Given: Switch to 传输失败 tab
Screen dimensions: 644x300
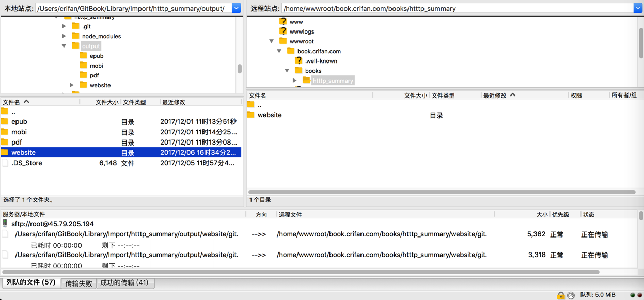Looking at the screenshot, I should coord(78,283).
